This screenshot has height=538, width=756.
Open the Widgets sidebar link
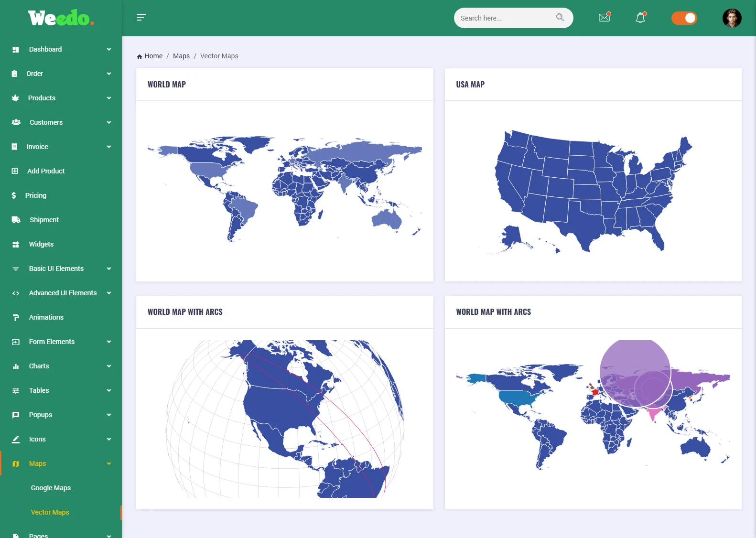(x=41, y=244)
